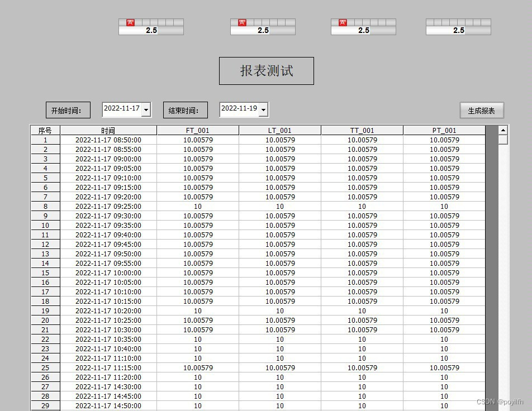Select the cell 2022-11-17 11:10:00
The width and height of the screenshot is (532, 411).
[108, 358]
